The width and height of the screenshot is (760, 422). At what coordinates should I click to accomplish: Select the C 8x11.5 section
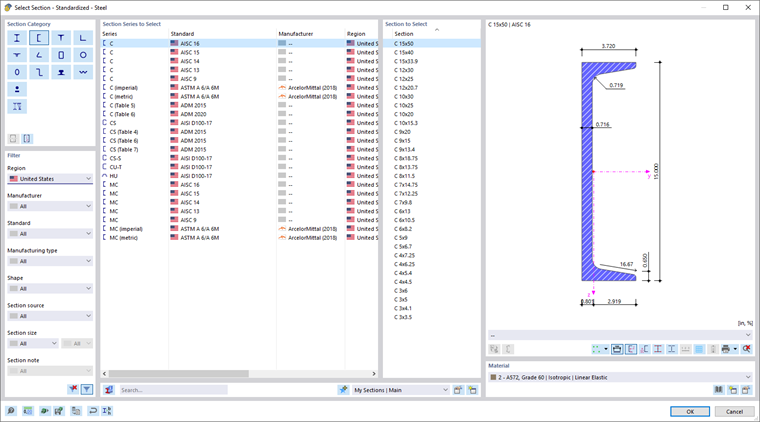[x=404, y=176]
